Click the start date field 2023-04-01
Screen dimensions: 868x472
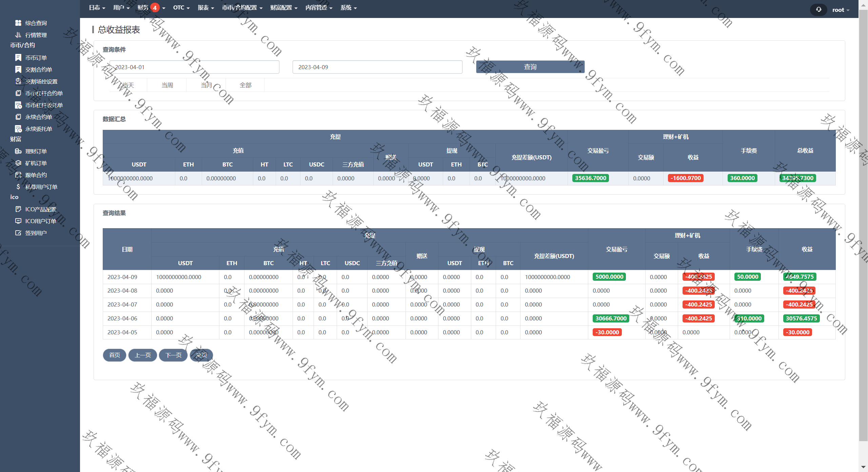click(194, 67)
